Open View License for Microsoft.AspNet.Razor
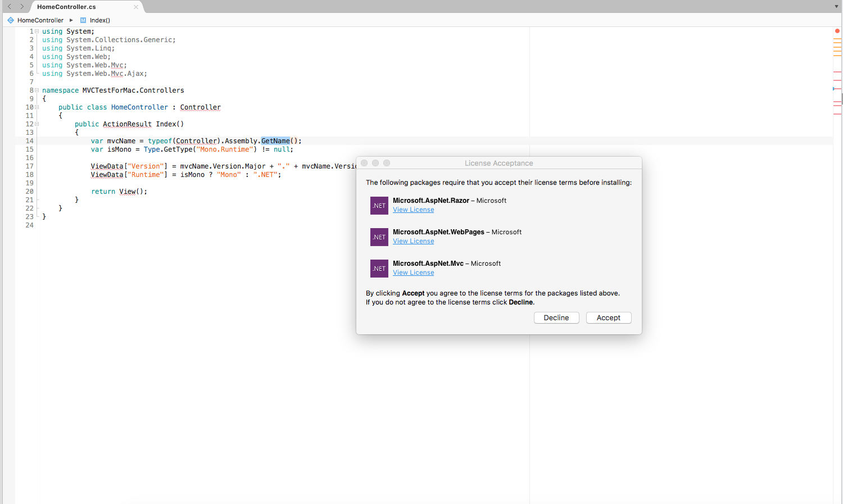 [x=414, y=210]
